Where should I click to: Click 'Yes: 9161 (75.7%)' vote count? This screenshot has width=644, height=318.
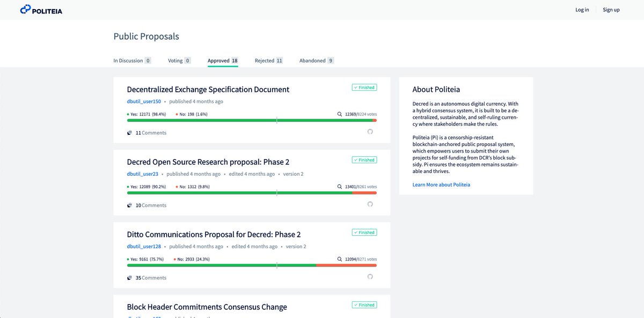pos(145,259)
